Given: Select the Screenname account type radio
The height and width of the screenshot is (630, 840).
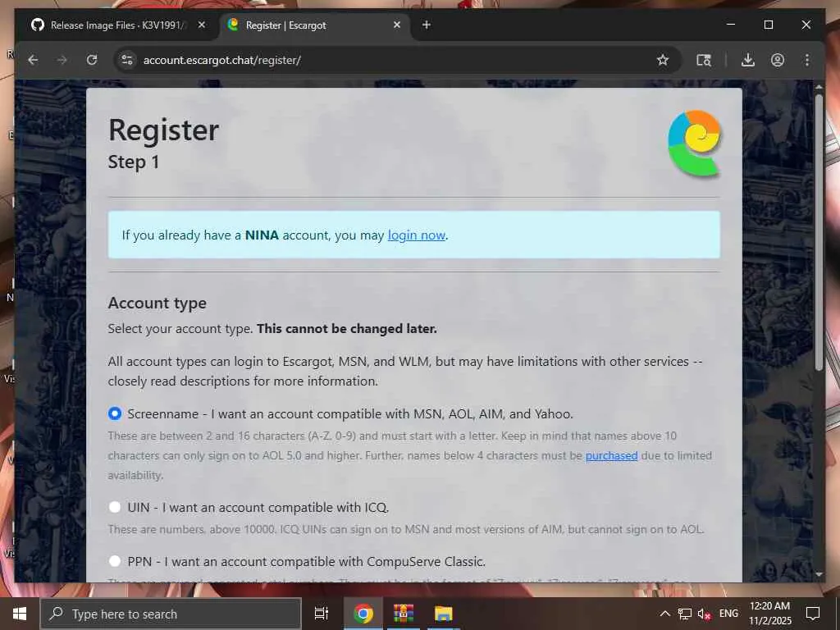Looking at the screenshot, I should (115, 413).
